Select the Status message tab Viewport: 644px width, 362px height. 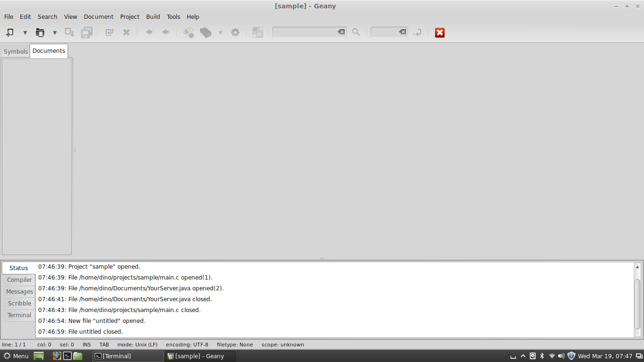coord(19,268)
